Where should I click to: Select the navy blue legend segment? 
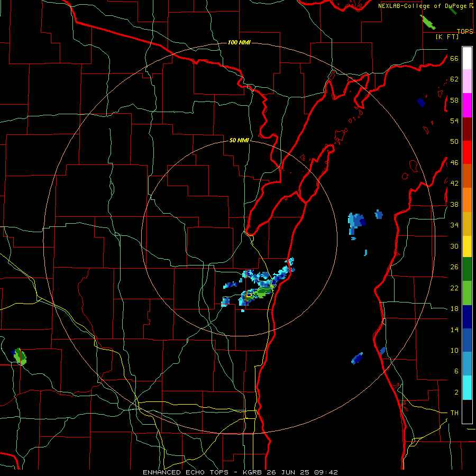pyautogui.click(x=467, y=317)
